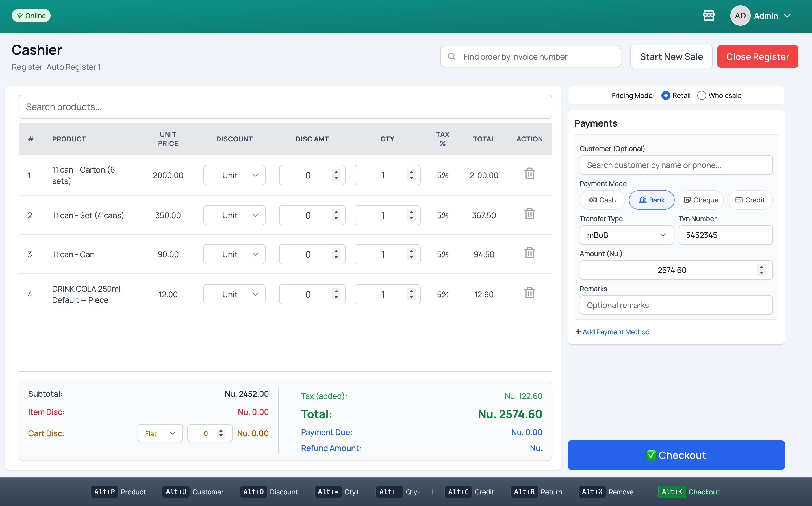
Task: Click the green checkmark on Checkout button
Action: tap(651, 455)
